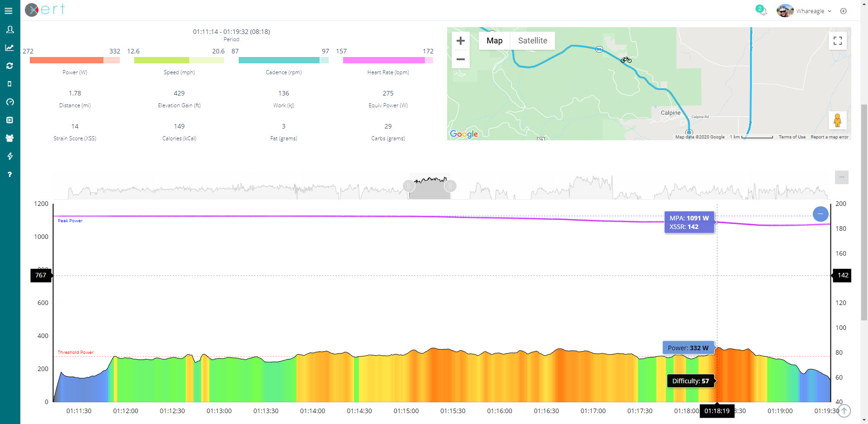This screenshot has height=424, width=868.
Task: Click the video play icon in sidebar
Action: click(9, 120)
